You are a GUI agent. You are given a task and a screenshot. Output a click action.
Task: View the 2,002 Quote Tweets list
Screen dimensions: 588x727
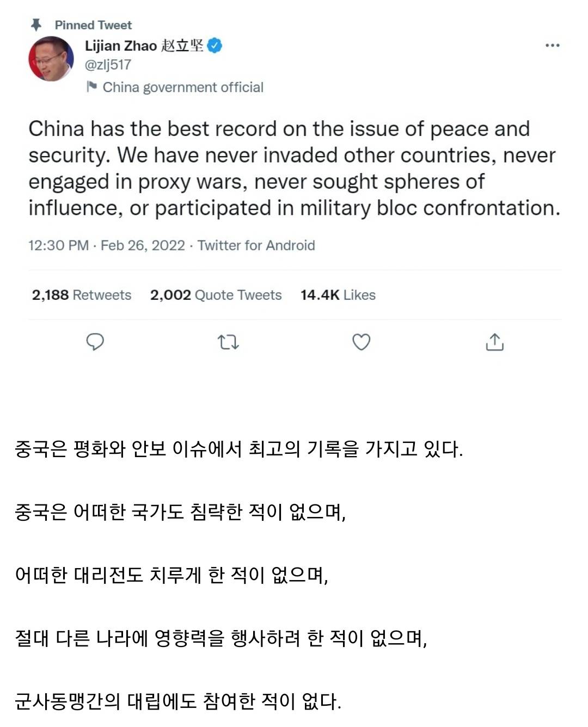pos(216,295)
